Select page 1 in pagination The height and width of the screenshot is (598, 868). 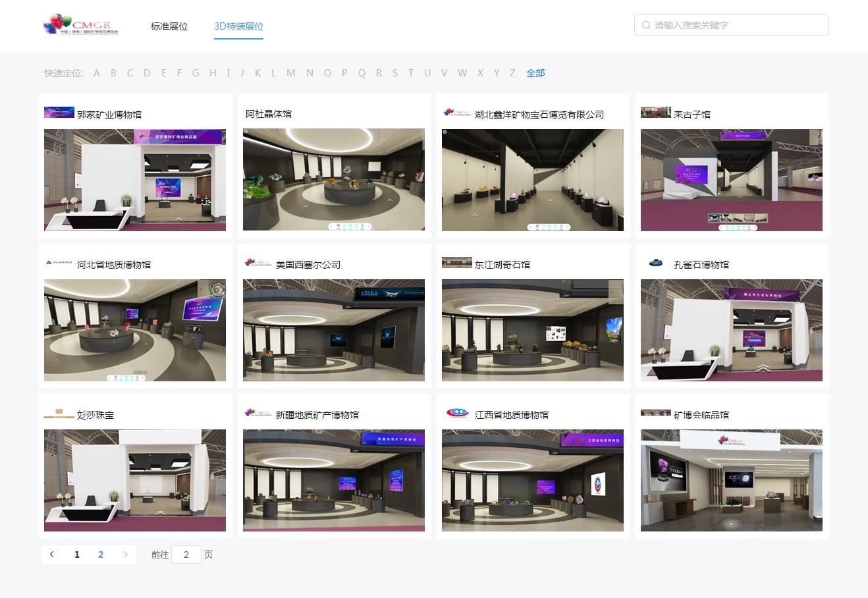[x=77, y=555]
